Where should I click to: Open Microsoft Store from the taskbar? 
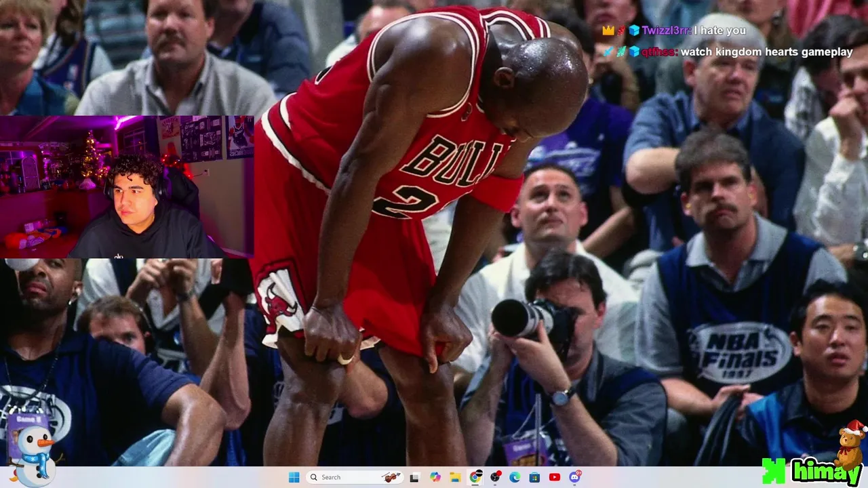pyautogui.click(x=534, y=477)
